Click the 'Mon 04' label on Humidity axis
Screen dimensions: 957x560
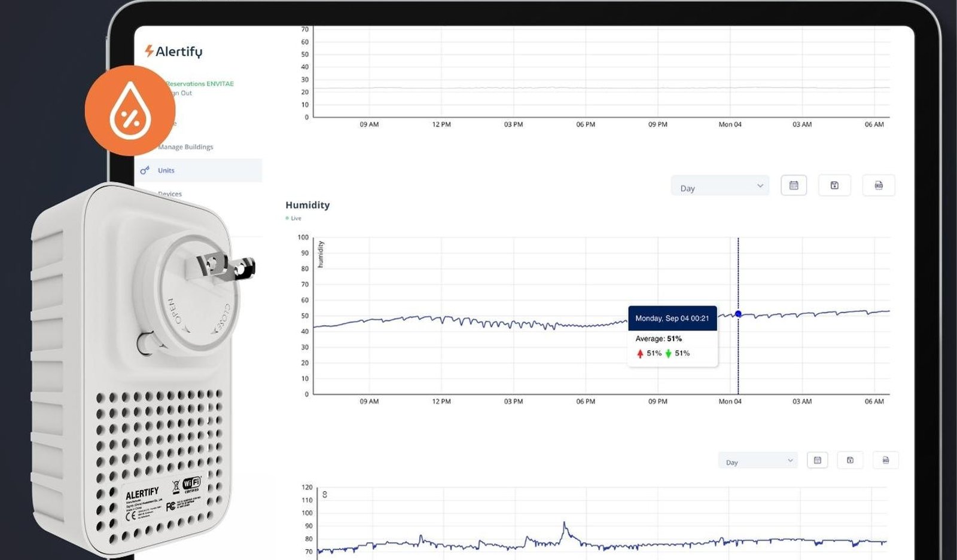click(x=730, y=402)
